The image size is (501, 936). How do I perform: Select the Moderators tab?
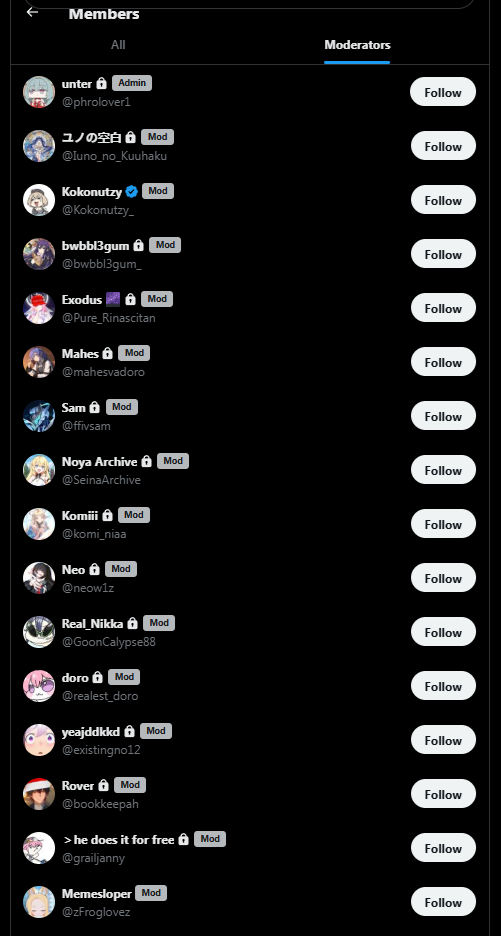pyautogui.click(x=357, y=45)
